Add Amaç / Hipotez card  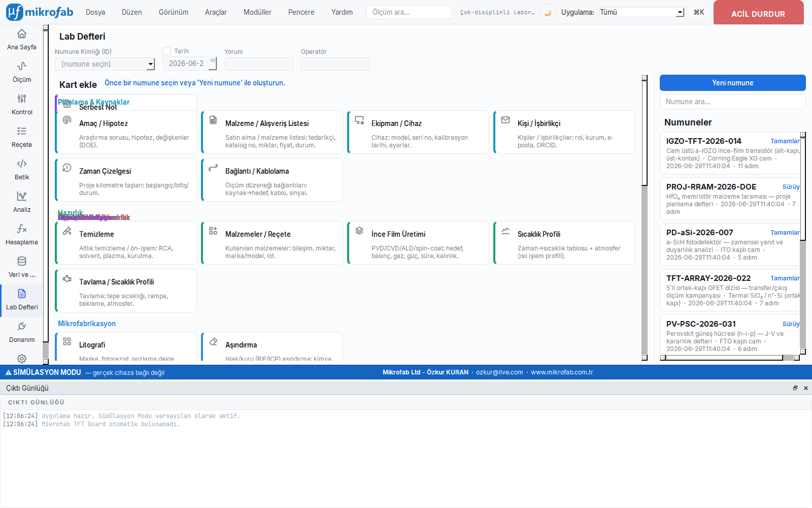tap(126, 132)
